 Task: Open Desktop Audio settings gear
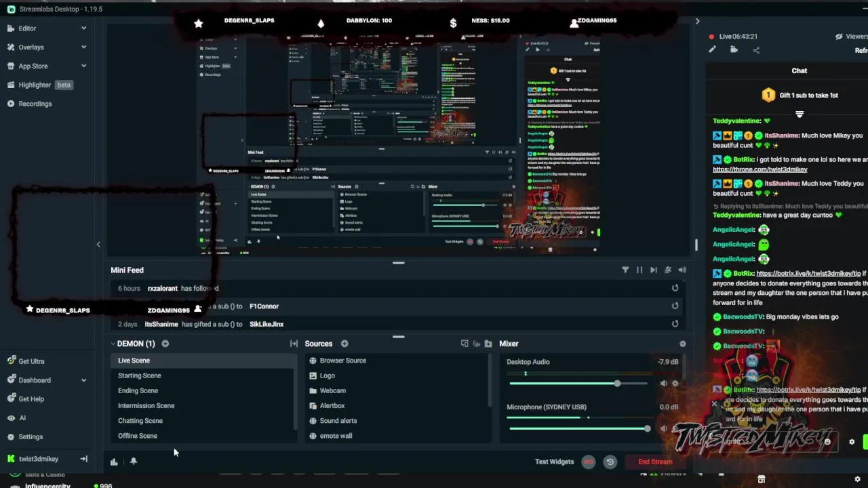tap(675, 384)
